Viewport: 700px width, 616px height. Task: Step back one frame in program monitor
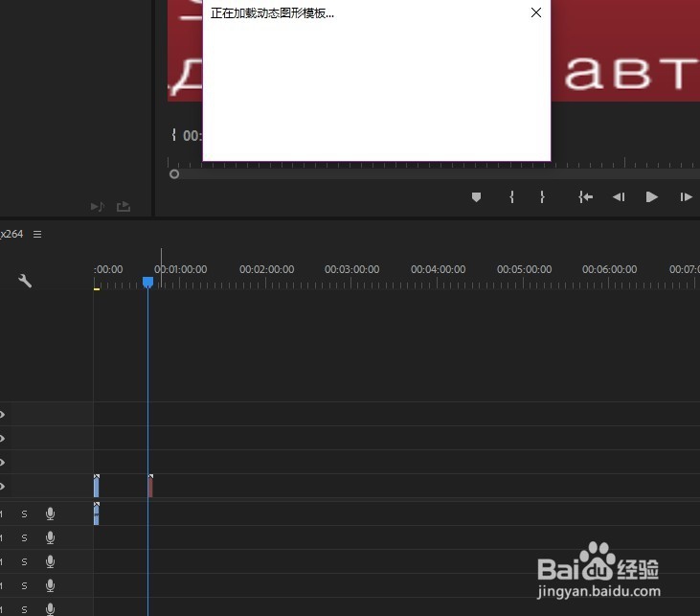[619, 197]
